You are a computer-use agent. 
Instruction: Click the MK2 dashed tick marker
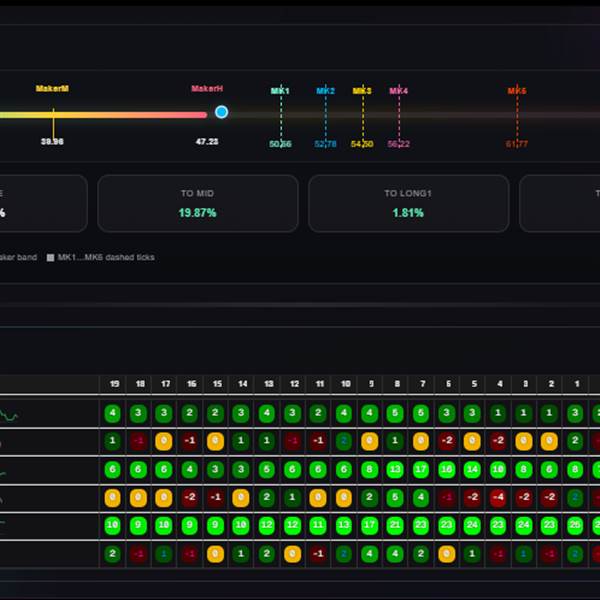[326, 115]
